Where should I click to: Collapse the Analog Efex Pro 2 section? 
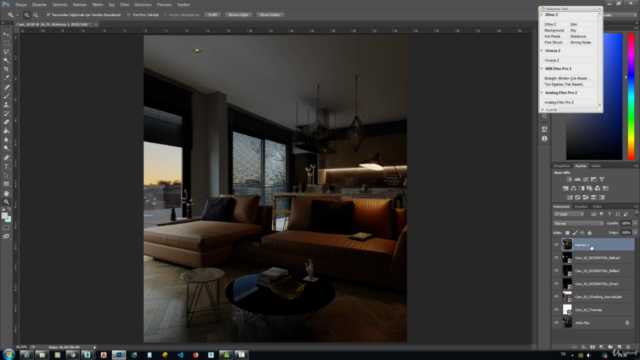click(542, 93)
